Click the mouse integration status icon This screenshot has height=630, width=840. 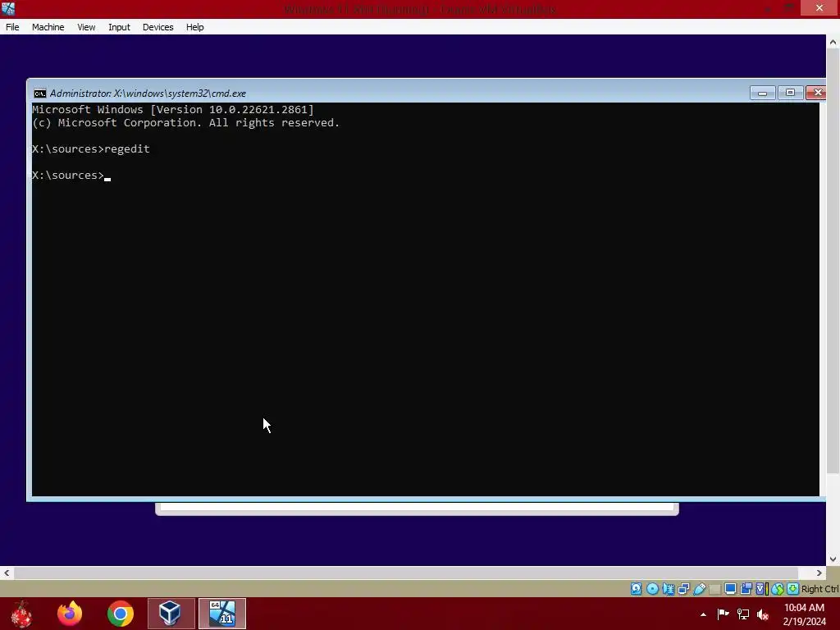[x=778, y=589]
